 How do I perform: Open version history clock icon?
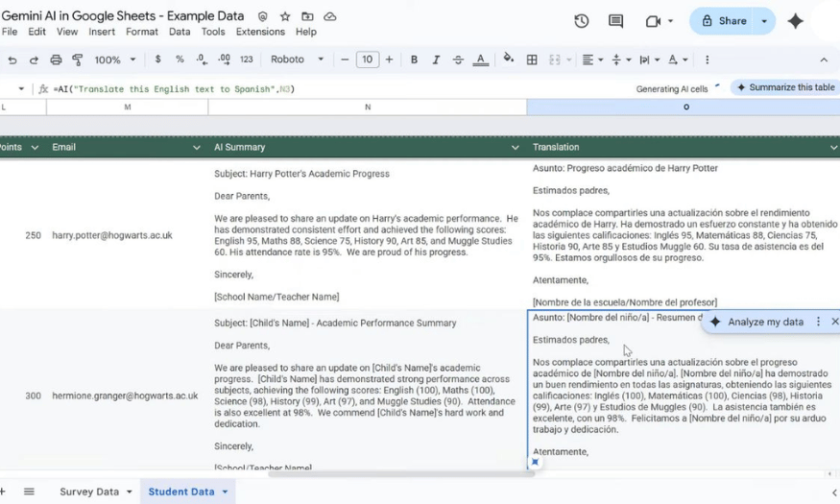[x=581, y=21]
